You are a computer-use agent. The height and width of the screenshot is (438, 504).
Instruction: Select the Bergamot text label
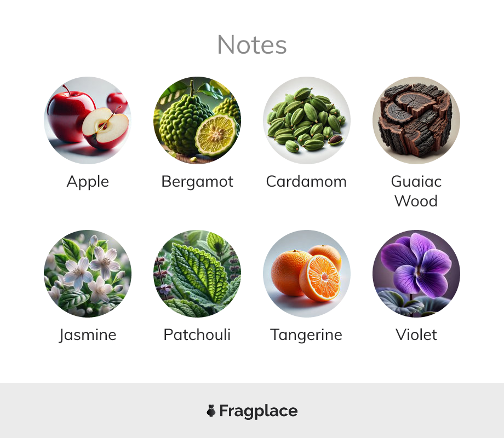197,182
